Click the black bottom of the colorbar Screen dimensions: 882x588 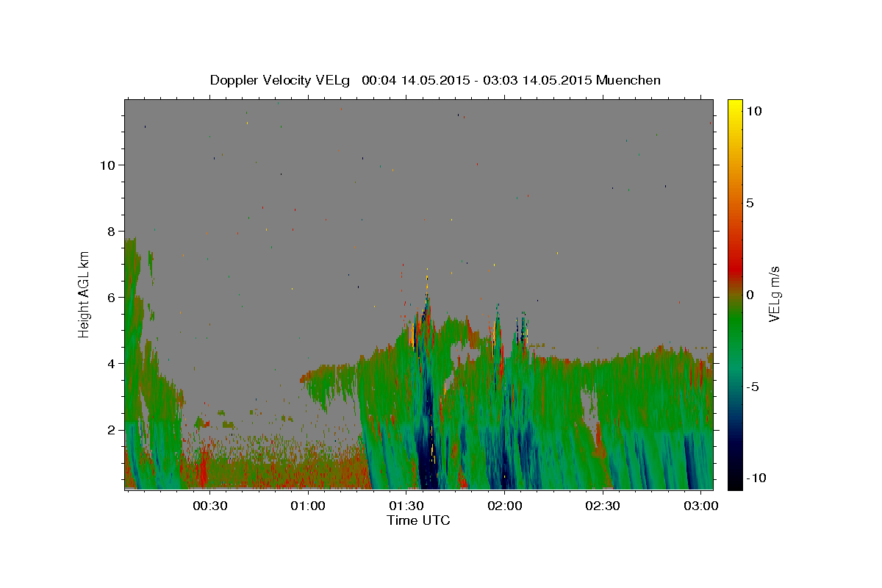pyautogui.click(x=734, y=481)
